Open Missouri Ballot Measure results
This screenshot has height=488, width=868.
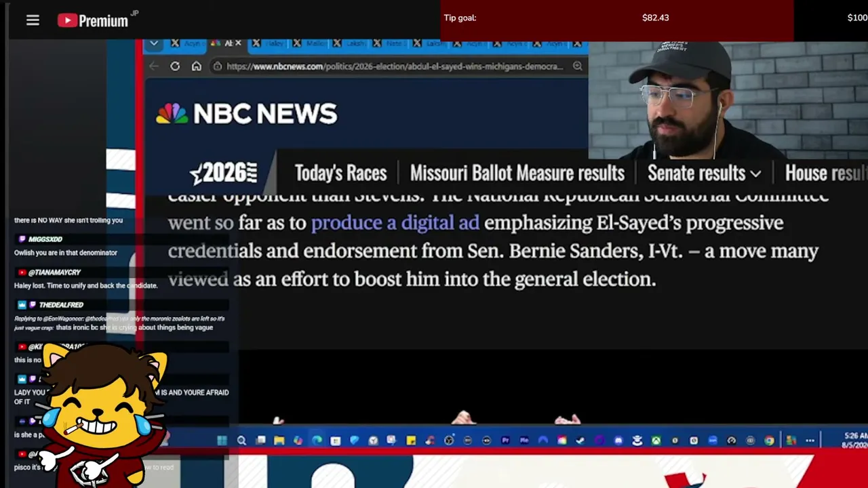517,174
